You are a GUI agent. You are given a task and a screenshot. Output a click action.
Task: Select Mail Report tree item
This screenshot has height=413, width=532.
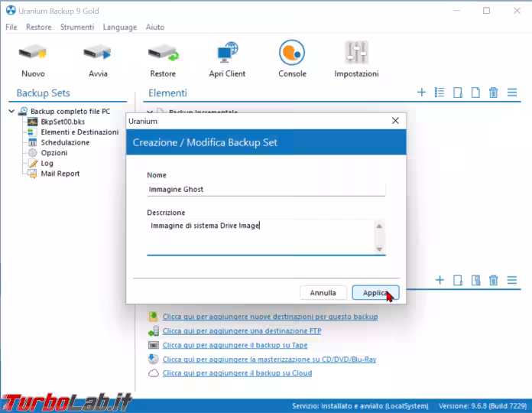[60, 174]
